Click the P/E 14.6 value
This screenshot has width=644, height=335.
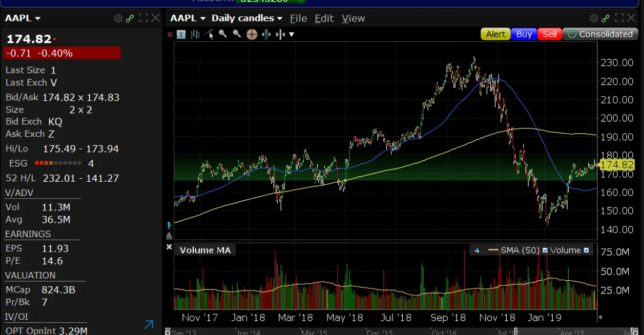tap(52, 261)
